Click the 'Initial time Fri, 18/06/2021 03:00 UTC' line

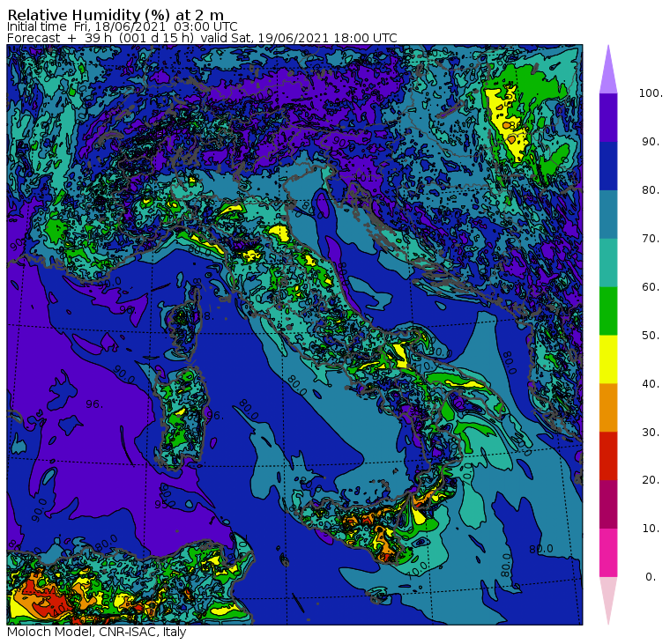123,26
